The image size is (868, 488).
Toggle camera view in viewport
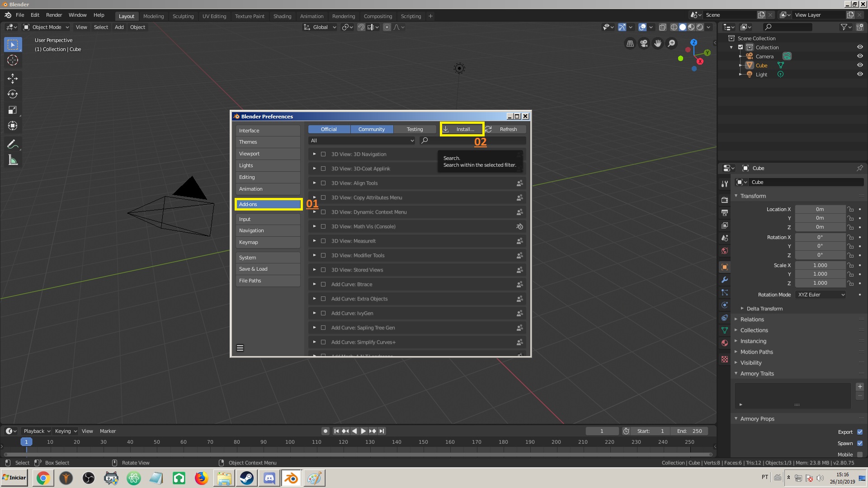point(644,43)
